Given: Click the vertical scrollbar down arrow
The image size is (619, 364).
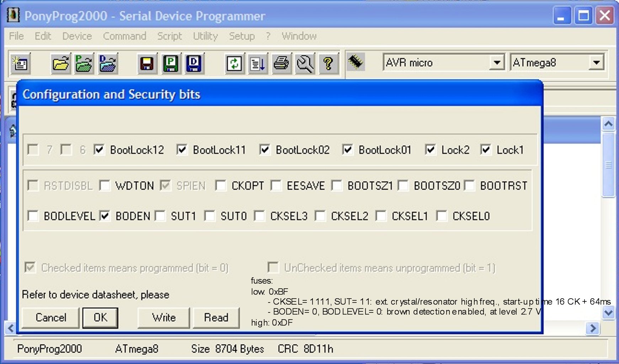Looking at the screenshot, I should [608, 313].
